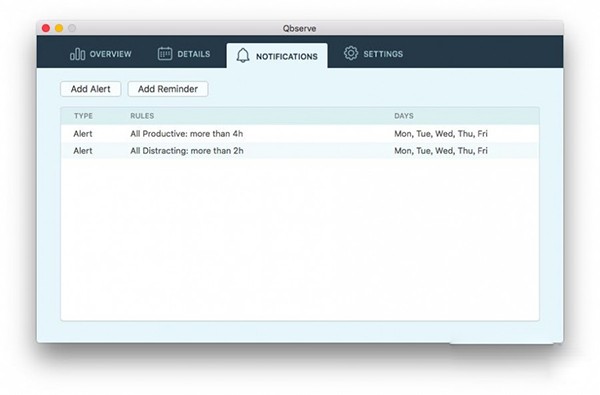Switch to the OVERVIEW tab label

tap(111, 54)
